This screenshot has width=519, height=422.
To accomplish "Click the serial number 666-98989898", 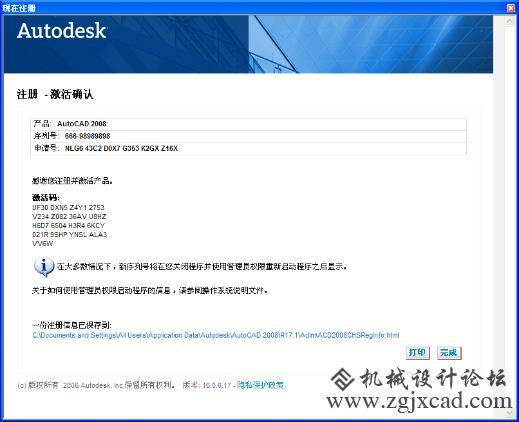I will point(87,136).
